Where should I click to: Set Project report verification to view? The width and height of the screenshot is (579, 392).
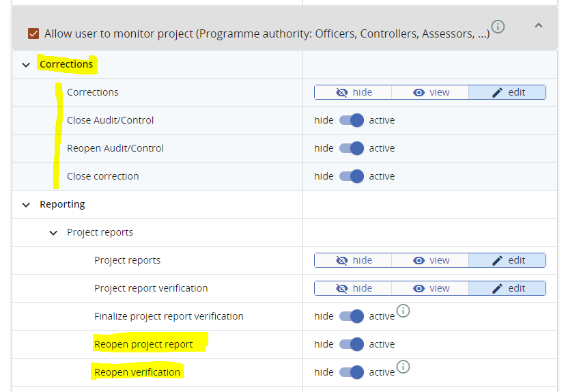pyautogui.click(x=430, y=288)
